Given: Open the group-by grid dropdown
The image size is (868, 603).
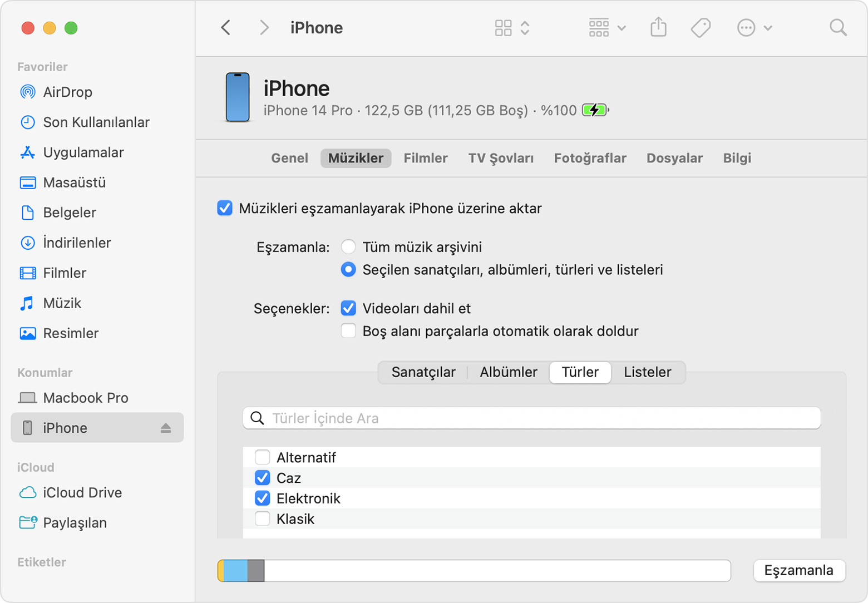Looking at the screenshot, I should click(x=607, y=27).
